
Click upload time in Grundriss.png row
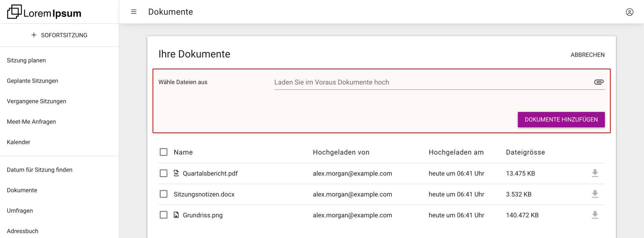coord(457,215)
